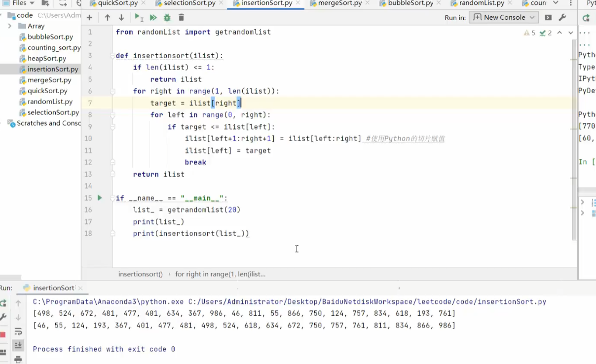Toggle soft-wrap in the run console
The image size is (596, 364).
tap(18, 331)
